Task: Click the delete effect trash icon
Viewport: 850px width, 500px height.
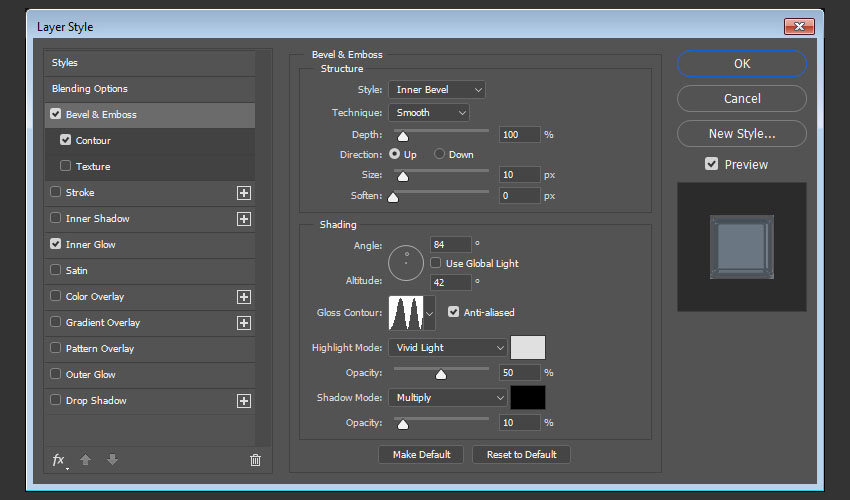Action: click(255, 460)
